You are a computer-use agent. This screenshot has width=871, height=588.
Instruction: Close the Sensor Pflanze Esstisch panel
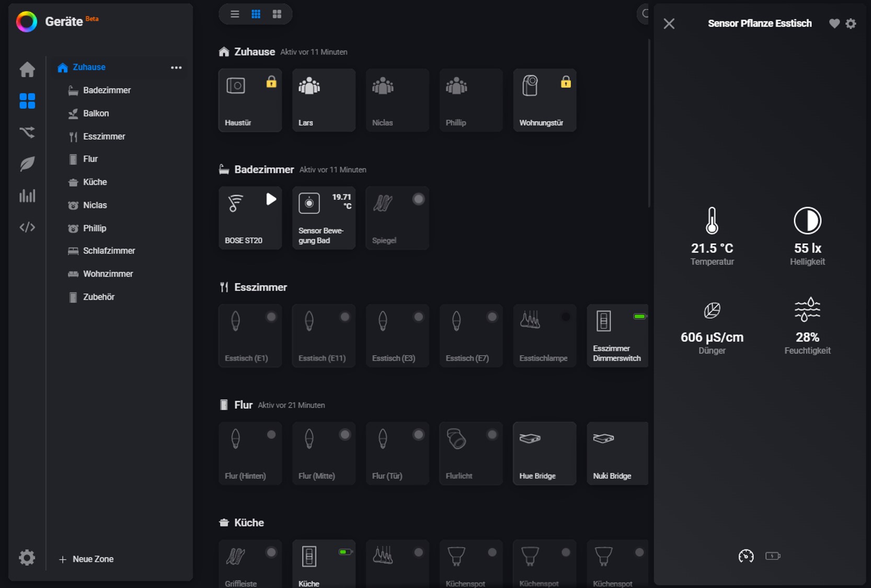(x=669, y=24)
